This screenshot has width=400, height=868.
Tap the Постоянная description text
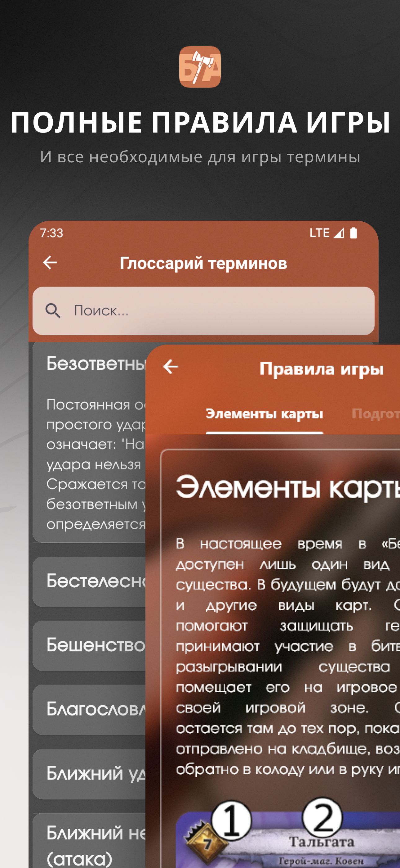coord(96,464)
